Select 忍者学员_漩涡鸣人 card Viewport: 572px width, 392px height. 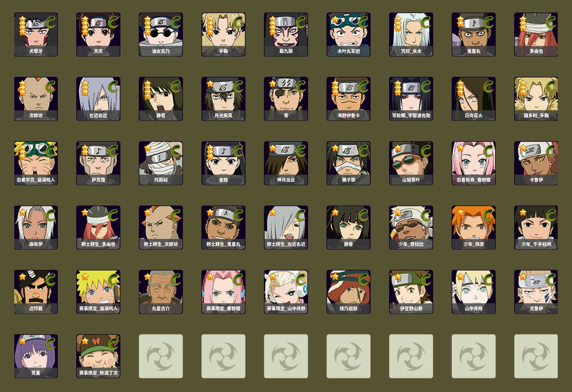pos(36,163)
